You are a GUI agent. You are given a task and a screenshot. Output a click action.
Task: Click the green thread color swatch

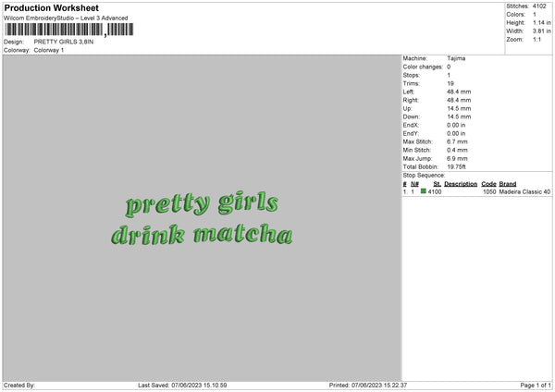(424, 191)
